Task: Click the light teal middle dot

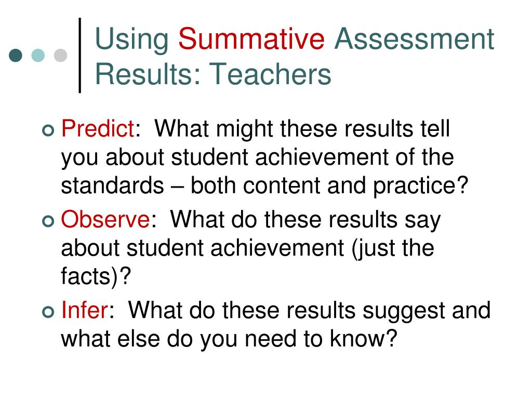Action: point(38,55)
